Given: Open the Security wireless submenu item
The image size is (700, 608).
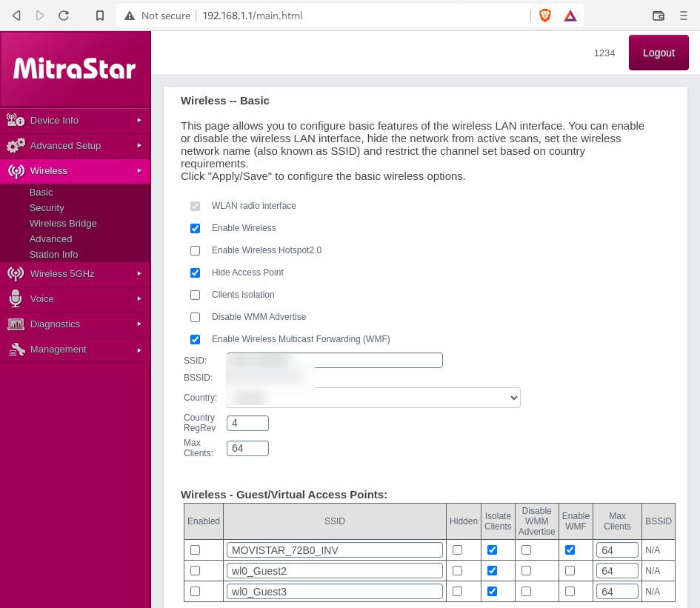Looking at the screenshot, I should pos(47,208).
